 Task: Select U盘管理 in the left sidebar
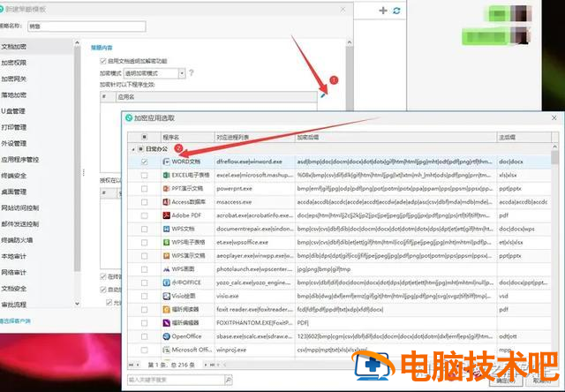[13, 111]
